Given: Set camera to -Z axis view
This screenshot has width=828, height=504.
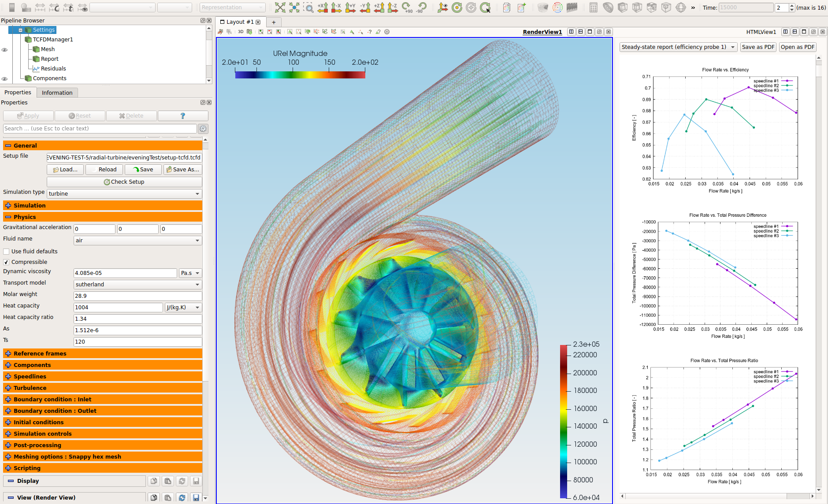Looking at the screenshot, I should pyautogui.click(x=391, y=7).
